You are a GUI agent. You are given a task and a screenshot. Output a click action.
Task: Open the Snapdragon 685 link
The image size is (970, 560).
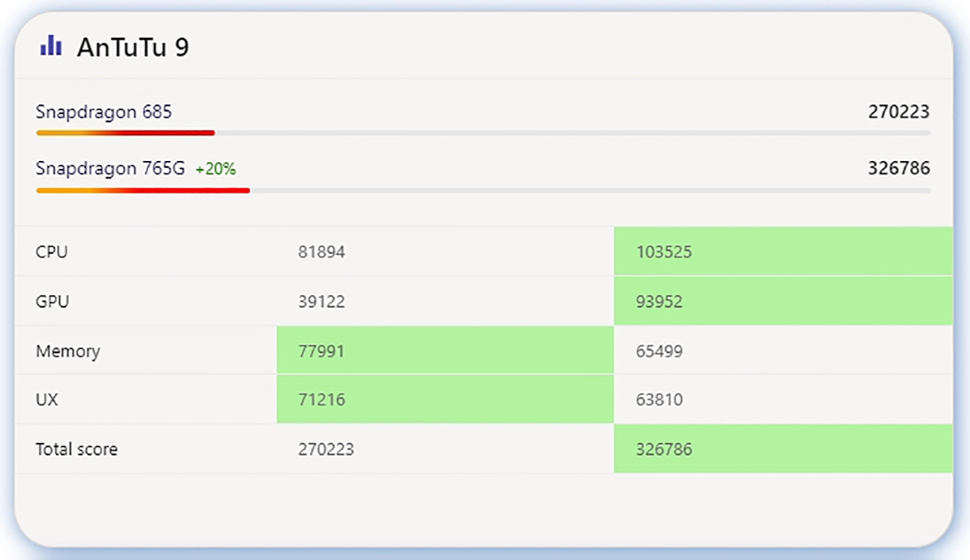(x=103, y=112)
